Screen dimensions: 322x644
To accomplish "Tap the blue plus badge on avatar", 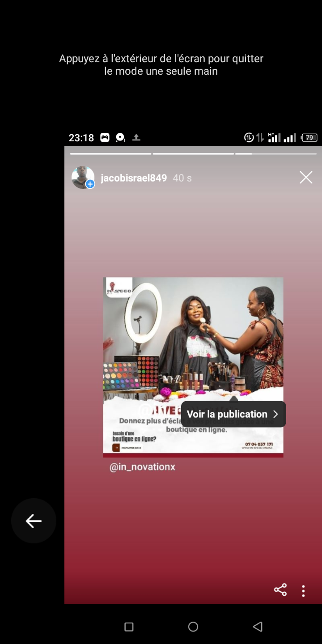I will [x=90, y=184].
